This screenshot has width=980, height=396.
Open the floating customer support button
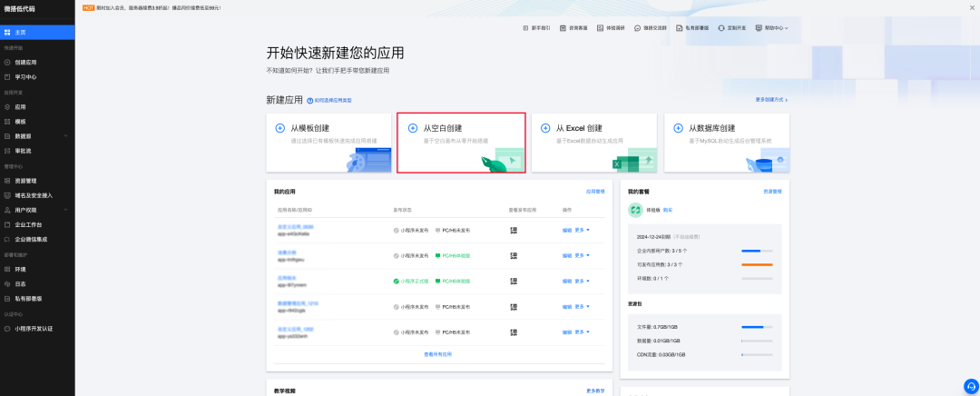pos(971,385)
